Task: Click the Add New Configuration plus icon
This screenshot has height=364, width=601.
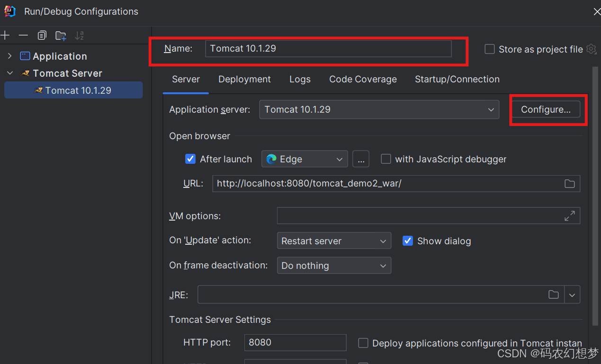Action: click(x=5, y=36)
